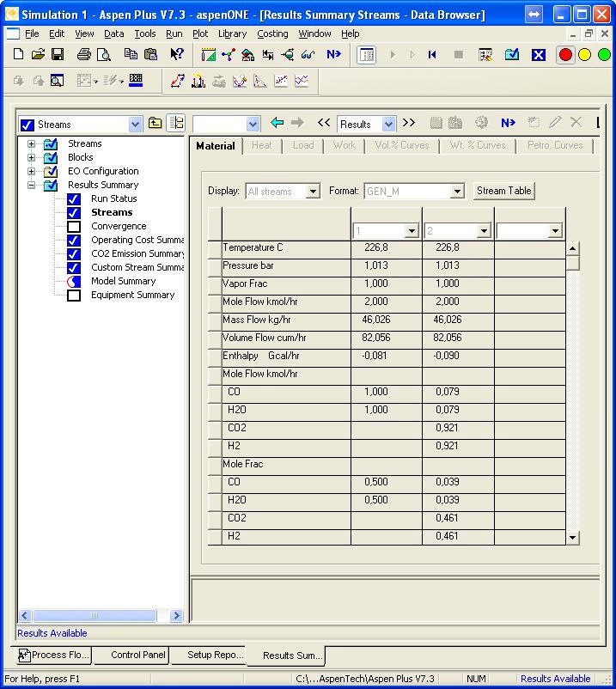Viewport: 616px width, 689px height.
Task: Open the Tools menu
Action: pos(145,34)
